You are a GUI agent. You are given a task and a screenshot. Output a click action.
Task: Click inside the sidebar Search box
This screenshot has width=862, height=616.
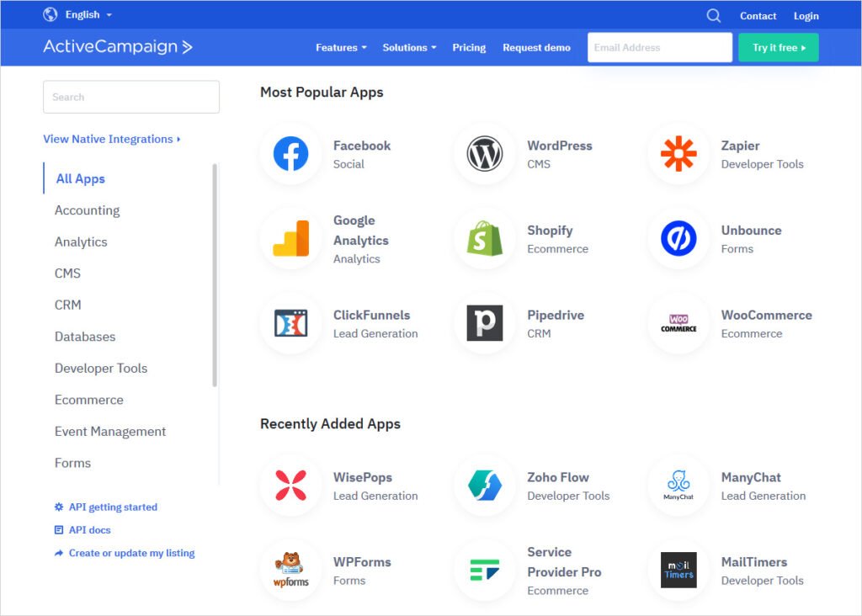(x=130, y=97)
